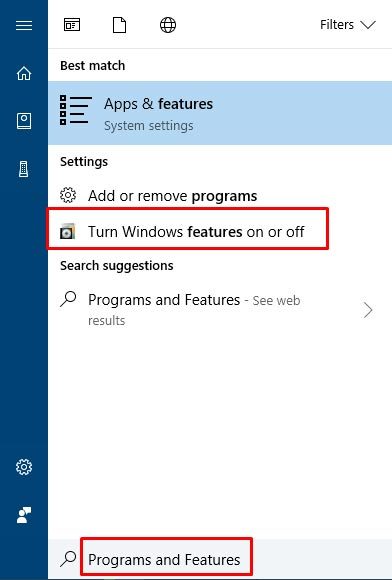392x580 pixels.
Task: Select the Home icon in sidebar
Action: pyautogui.click(x=24, y=73)
